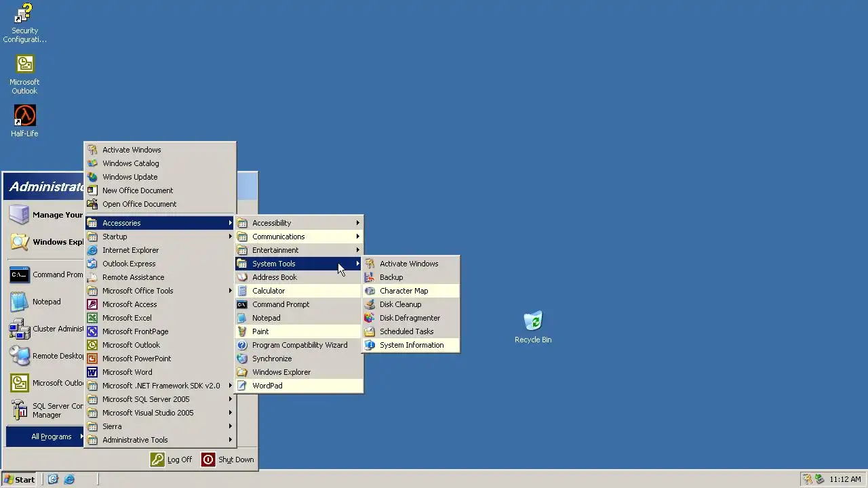Click the Address Book icon
868x488 pixels.
(242, 277)
